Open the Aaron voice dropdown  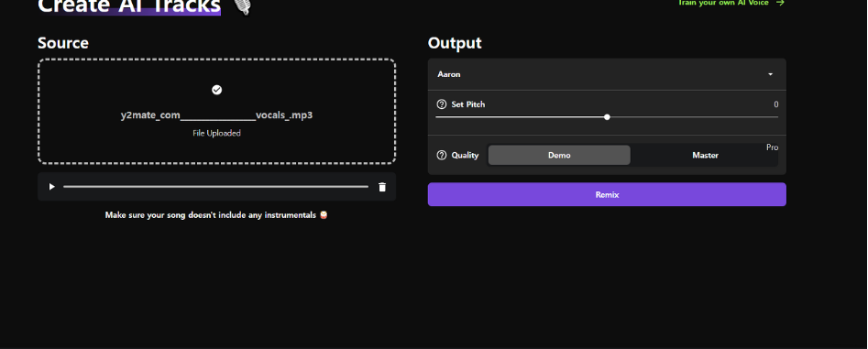[607, 74]
